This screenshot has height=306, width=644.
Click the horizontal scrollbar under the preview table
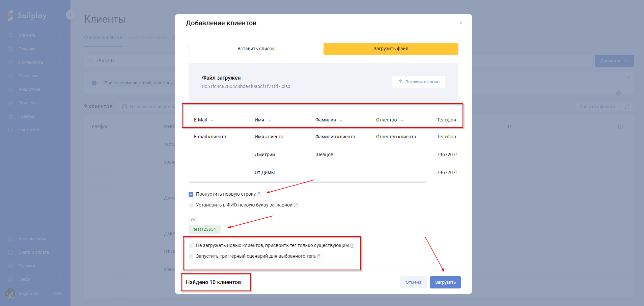point(307,182)
